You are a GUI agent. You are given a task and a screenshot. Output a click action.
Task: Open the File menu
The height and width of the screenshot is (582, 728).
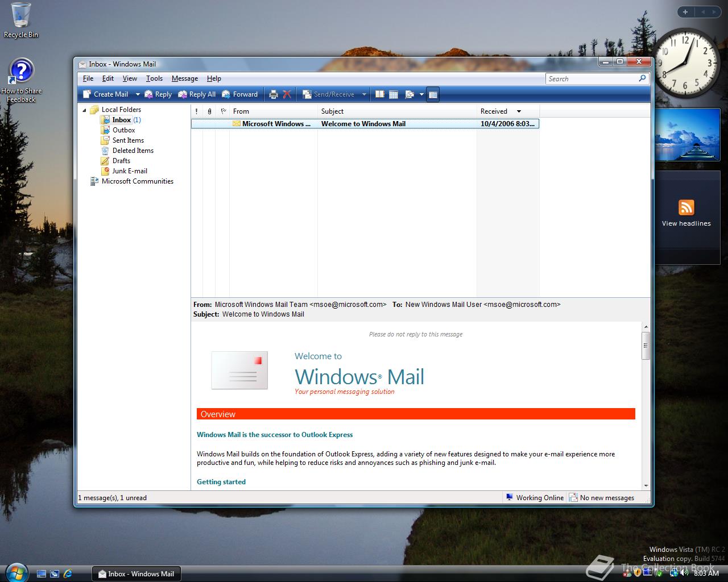coord(88,78)
